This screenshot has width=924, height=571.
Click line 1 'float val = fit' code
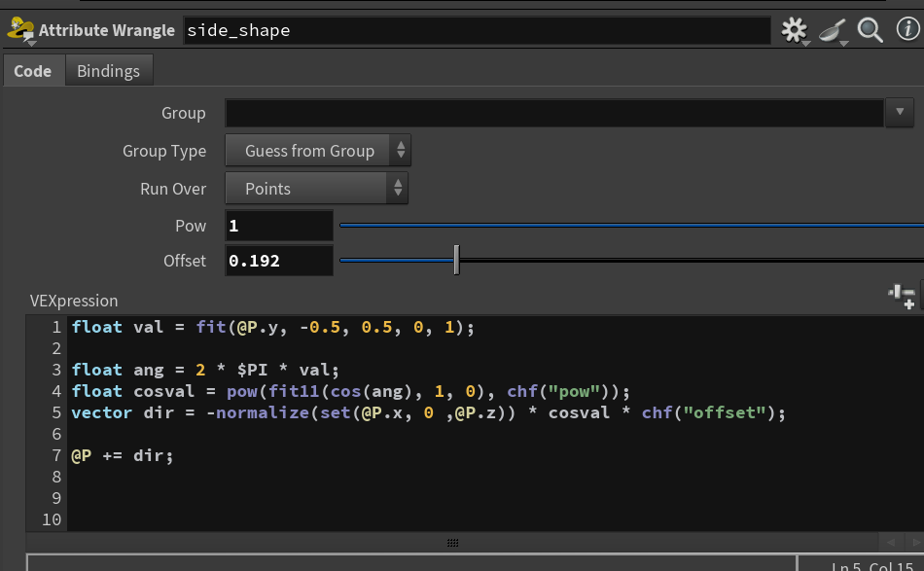273,327
